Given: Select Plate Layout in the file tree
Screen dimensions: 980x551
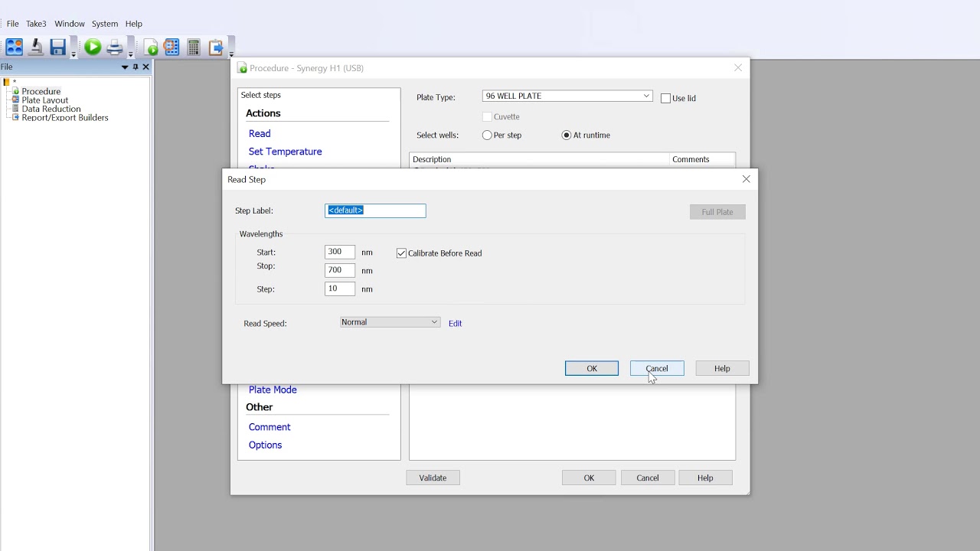Looking at the screenshot, I should coord(45,100).
